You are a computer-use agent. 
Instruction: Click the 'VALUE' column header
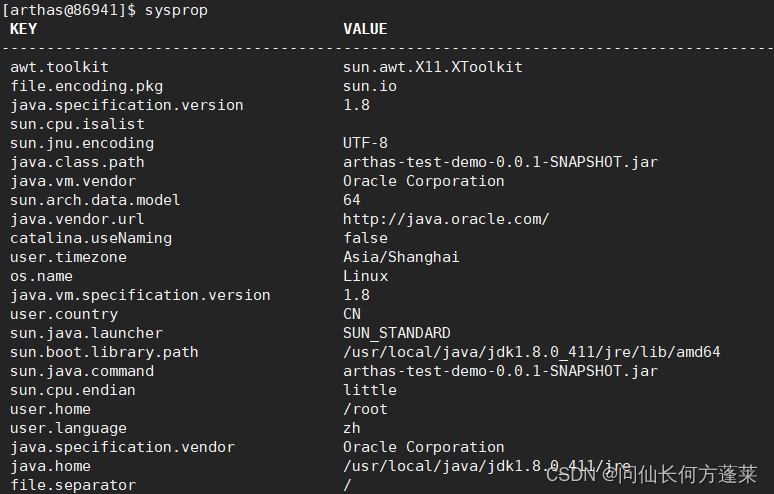pos(365,29)
